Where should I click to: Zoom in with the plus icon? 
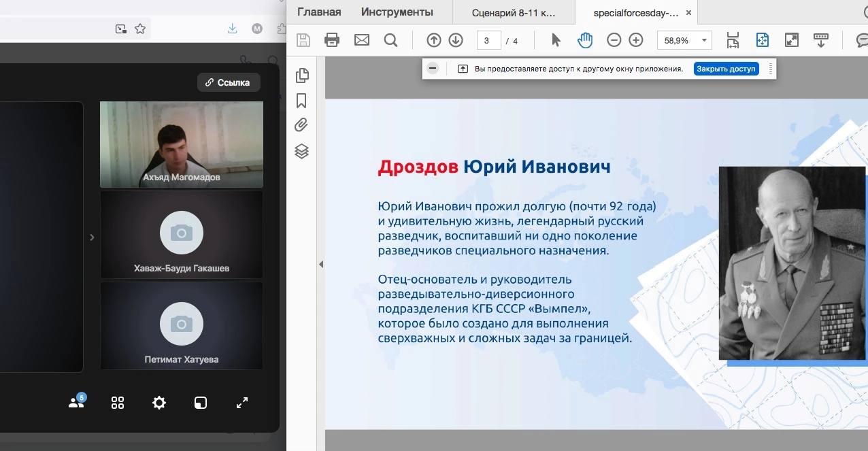(x=636, y=40)
